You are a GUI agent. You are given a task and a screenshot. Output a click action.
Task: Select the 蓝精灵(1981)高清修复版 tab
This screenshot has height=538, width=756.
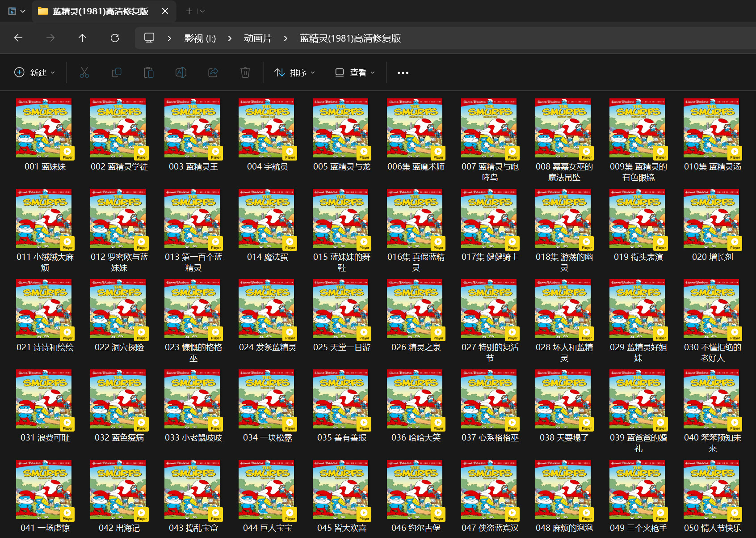tap(101, 11)
